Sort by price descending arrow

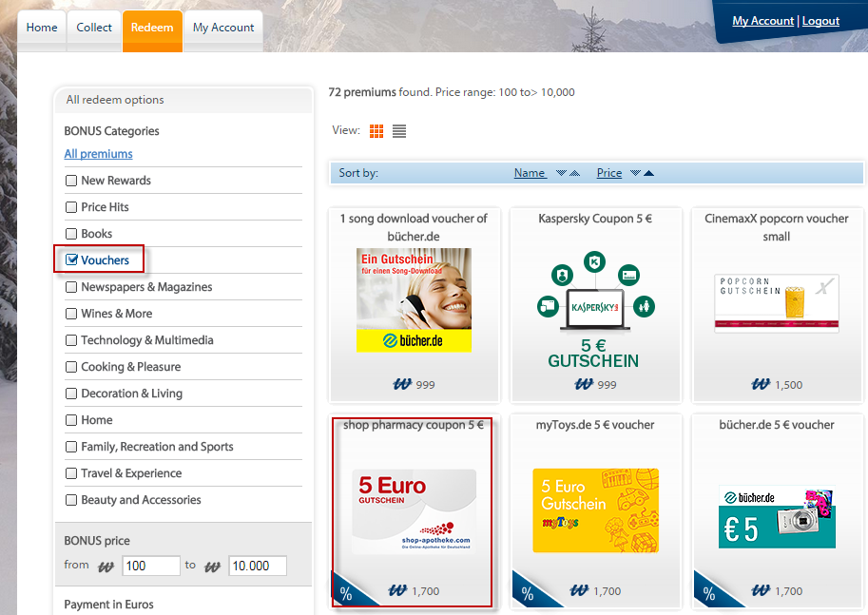pyautogui.click(x=635, y=173)
